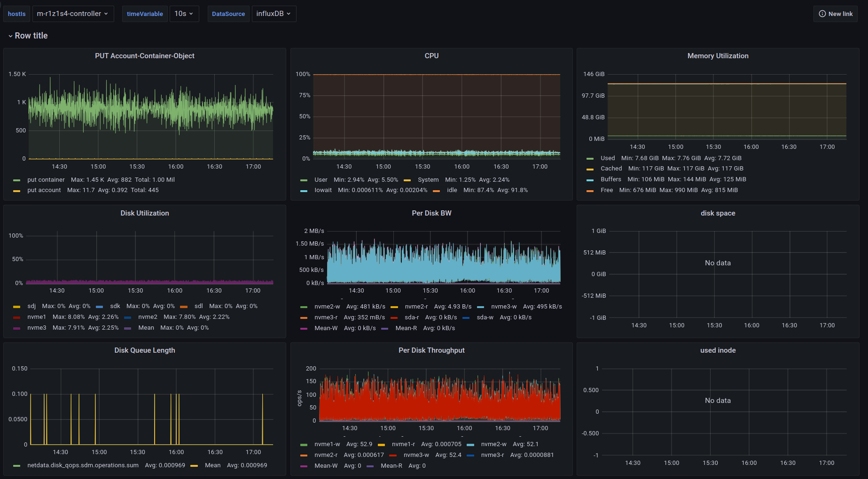Image resolution: width=868 pixels, height=479 pixels.
Task: Toggle the put account legend series
Action: point(44,190)
